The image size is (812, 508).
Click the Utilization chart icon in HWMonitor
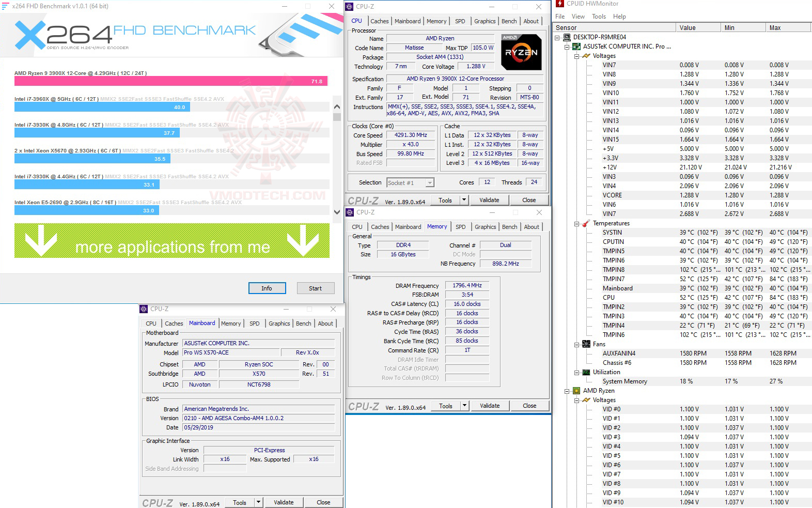(x=586, y=372)
